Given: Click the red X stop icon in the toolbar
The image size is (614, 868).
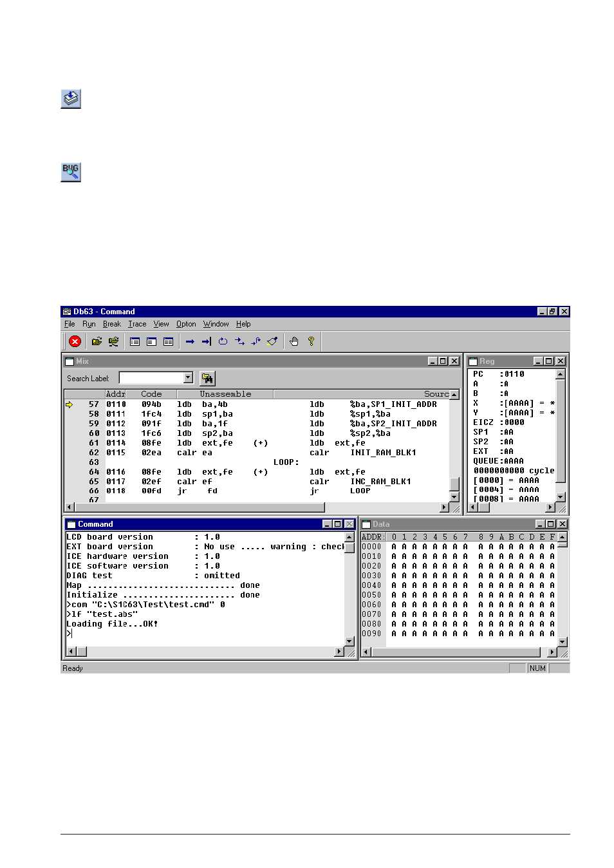Looking at the screenshot, I should click(75, 341).
